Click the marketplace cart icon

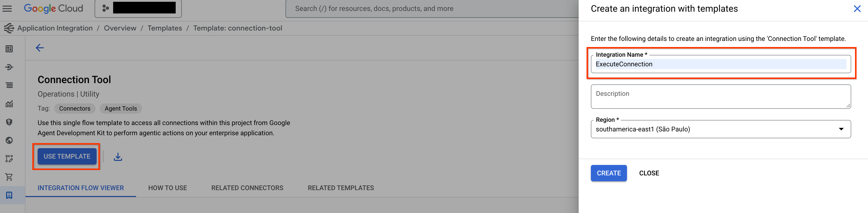tap(9, 177)
